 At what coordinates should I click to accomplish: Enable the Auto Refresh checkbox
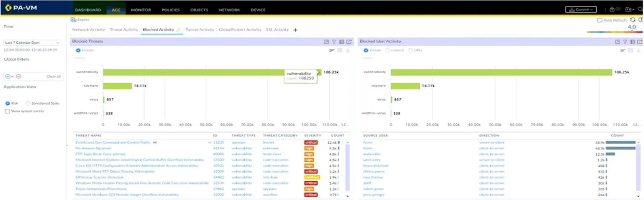(599, 20)
